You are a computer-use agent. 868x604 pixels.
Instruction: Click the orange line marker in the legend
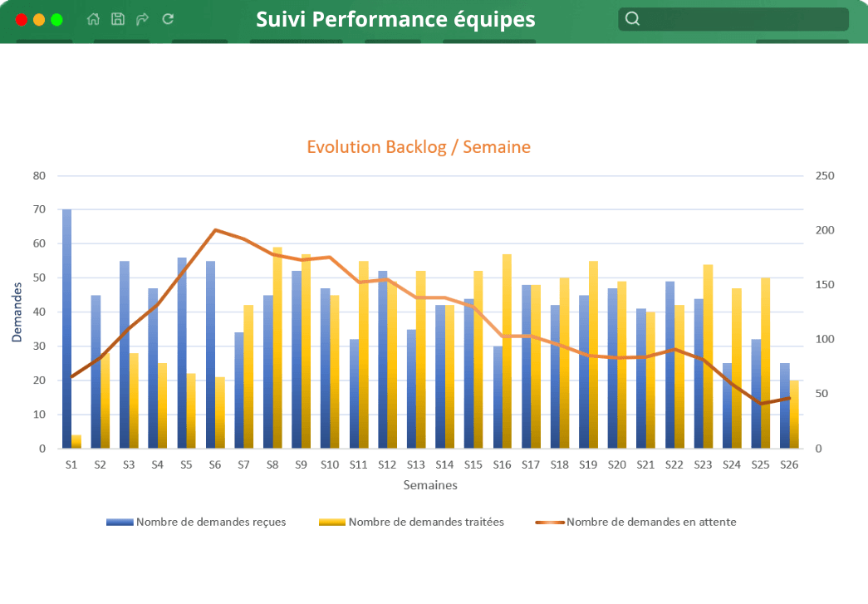click(550, 522)
